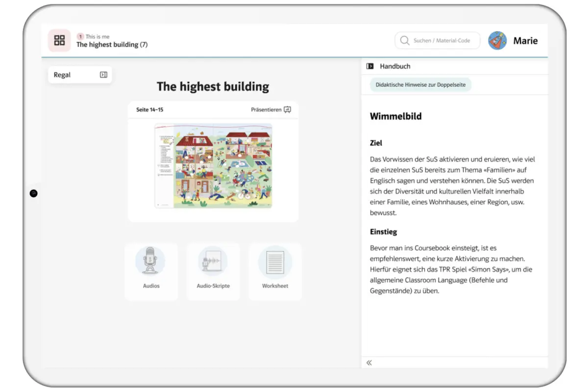
Task: Open the Audios microphone tile
Action: [151, 271]
